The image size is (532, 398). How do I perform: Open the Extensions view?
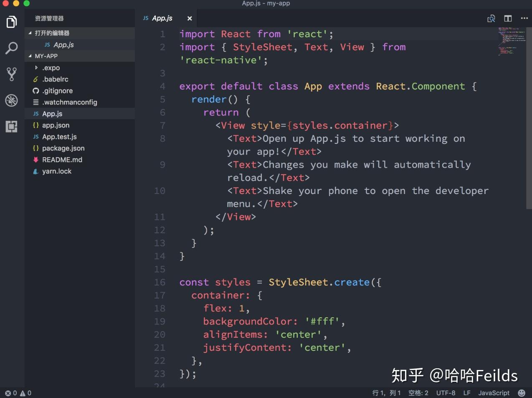[x=11, y=127]
